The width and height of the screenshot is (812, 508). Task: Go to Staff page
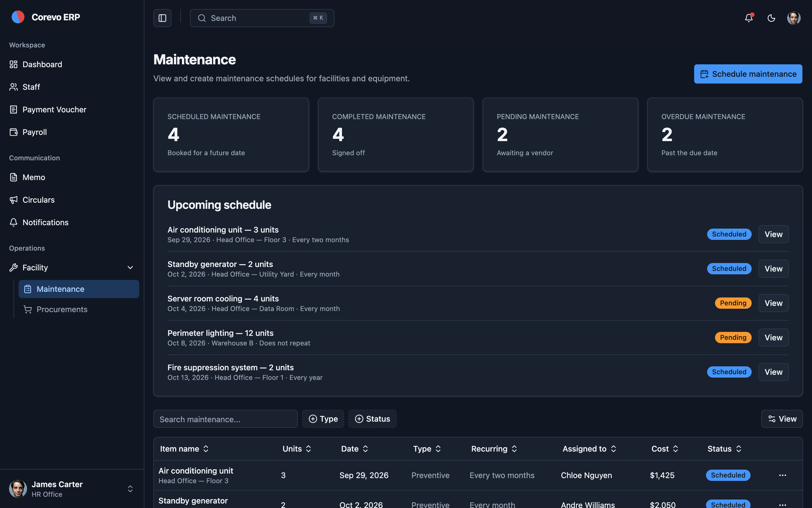(72, 87)
